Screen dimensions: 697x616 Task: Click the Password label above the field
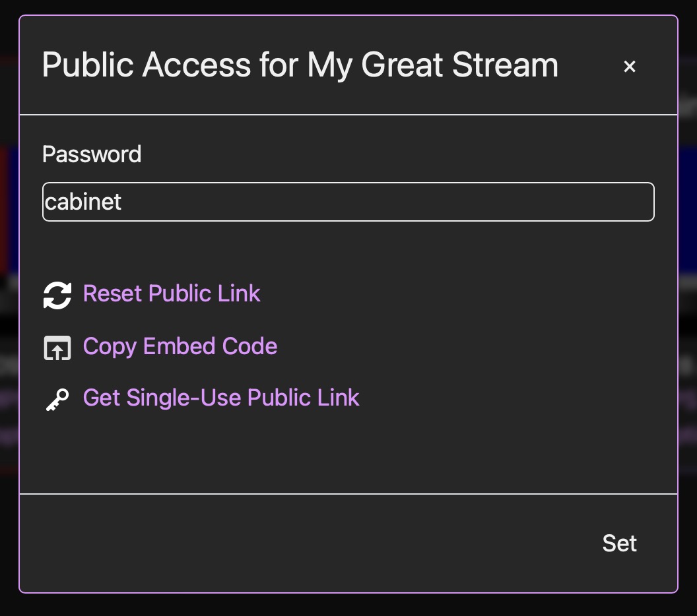pos(92,154)
